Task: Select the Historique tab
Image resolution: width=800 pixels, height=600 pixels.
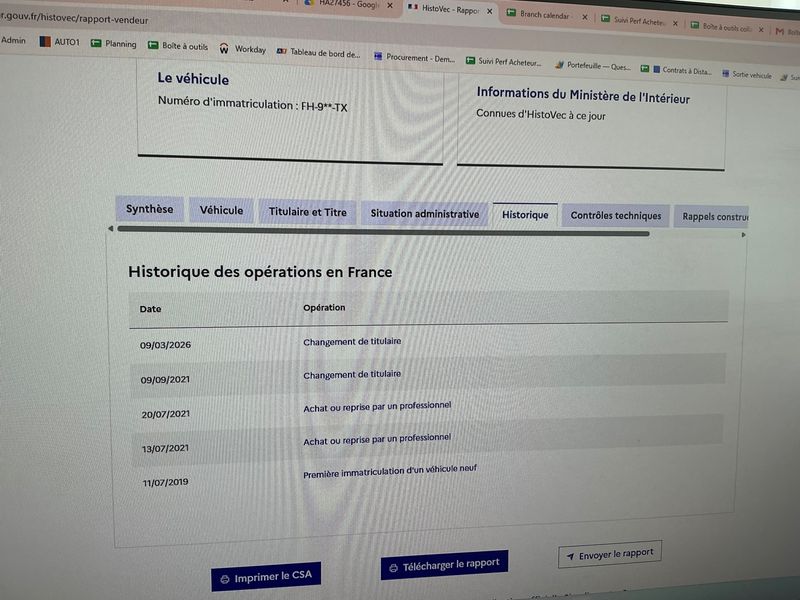Action: click(x=525, y=215)
